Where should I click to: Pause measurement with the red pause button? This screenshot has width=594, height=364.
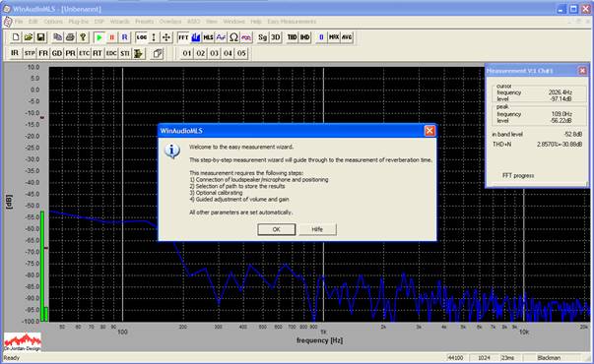click(x=111, y=37)
